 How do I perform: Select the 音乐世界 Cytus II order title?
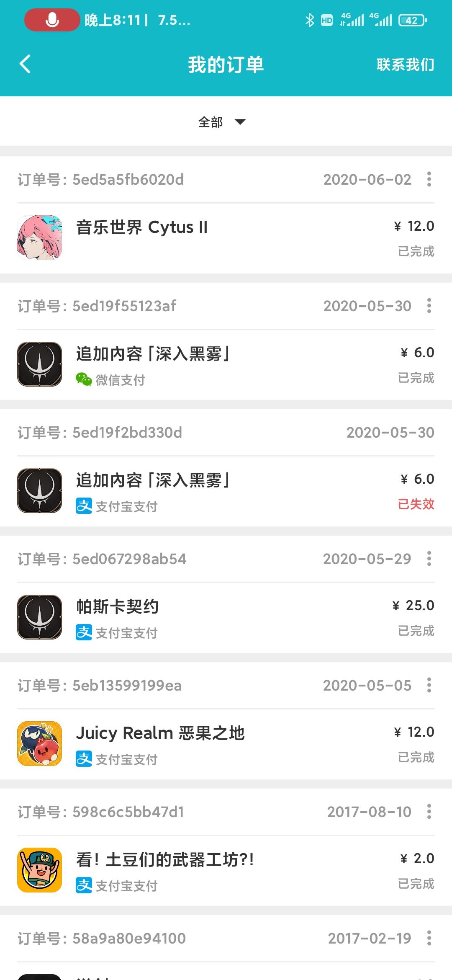point(141,227)
